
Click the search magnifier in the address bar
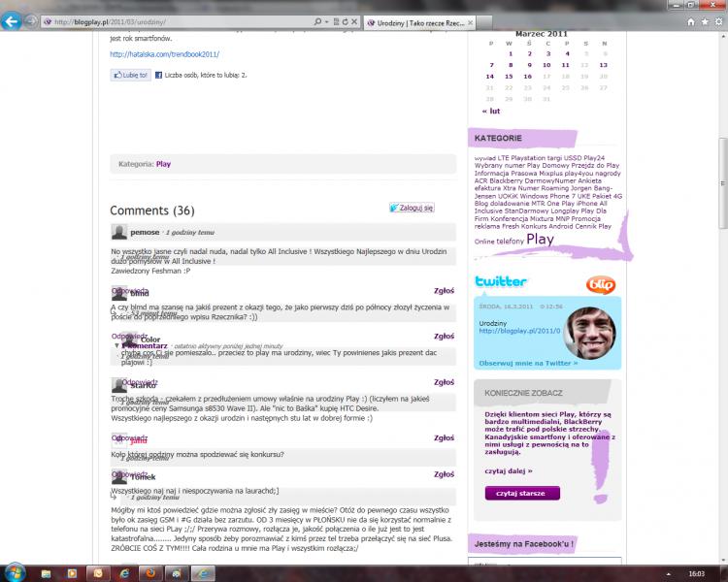point(317,21)
